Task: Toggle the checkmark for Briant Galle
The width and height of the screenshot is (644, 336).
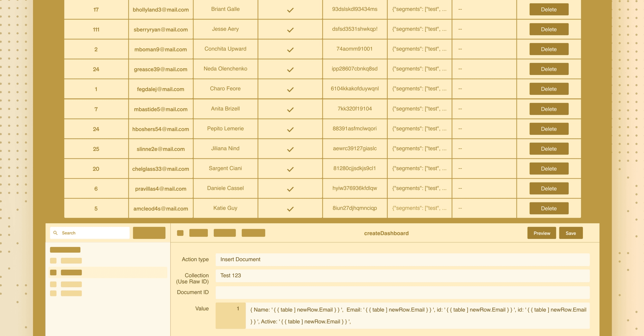Action: 290,10
